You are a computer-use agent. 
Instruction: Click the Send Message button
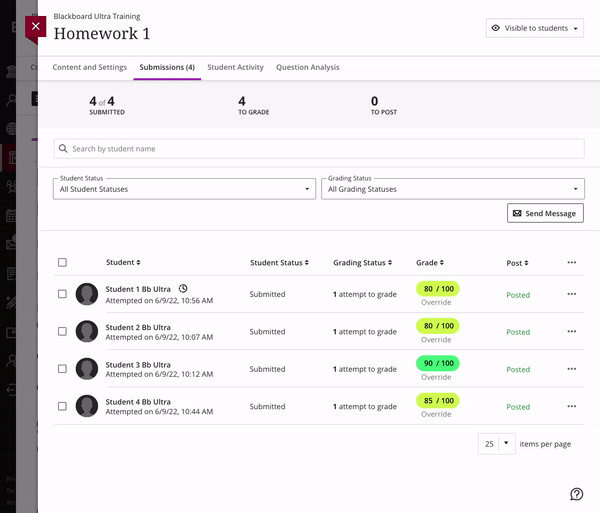pos(545,213)
